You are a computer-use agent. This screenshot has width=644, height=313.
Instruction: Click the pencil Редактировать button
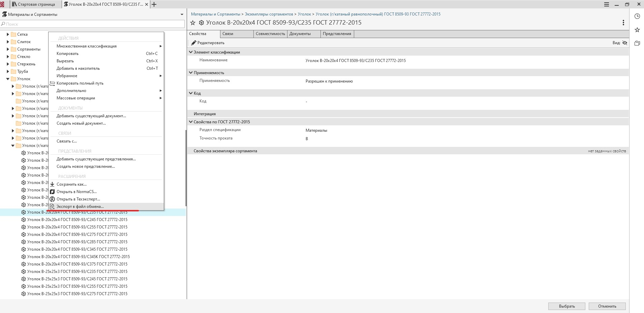click(x=208, y=43)
